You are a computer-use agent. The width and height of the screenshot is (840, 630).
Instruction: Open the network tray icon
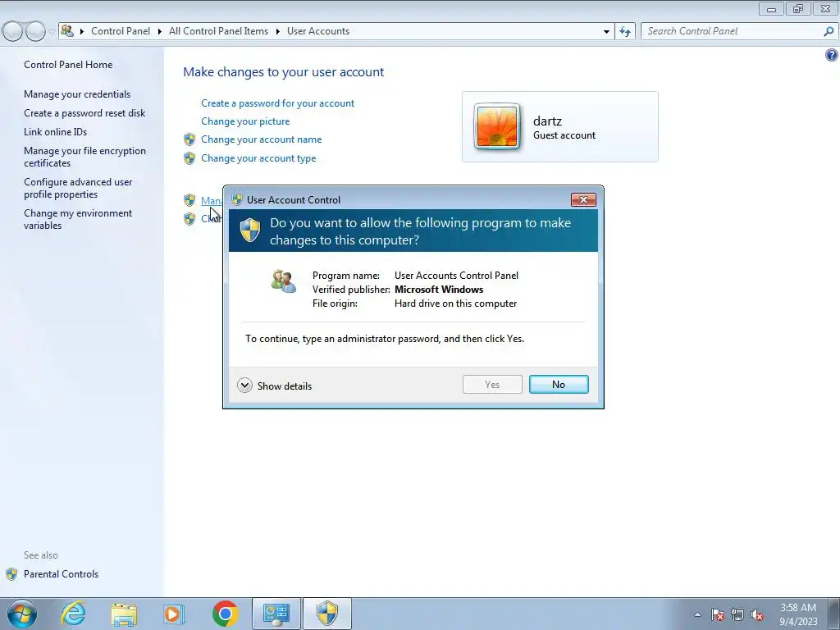click(x=737, y=614)
